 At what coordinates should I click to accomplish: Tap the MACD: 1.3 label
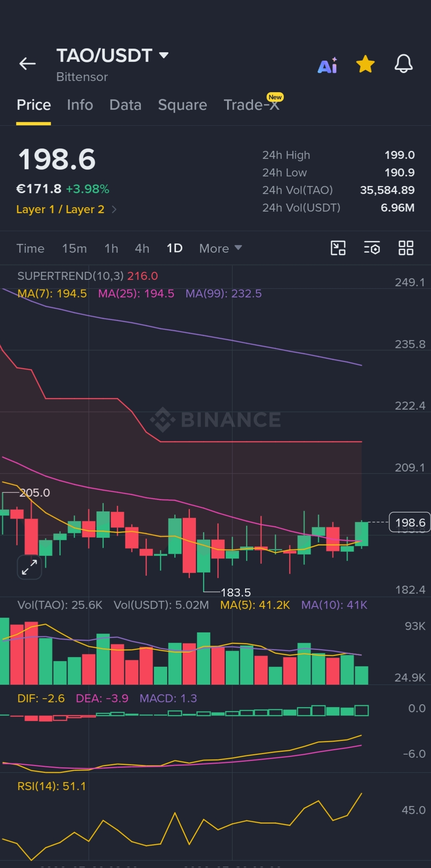(x=168, y=698)
